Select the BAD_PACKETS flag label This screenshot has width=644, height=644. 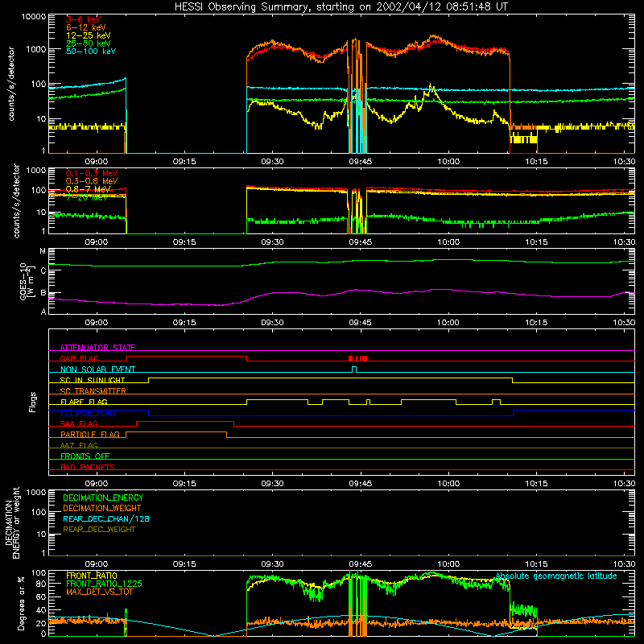tap(88, 467)
